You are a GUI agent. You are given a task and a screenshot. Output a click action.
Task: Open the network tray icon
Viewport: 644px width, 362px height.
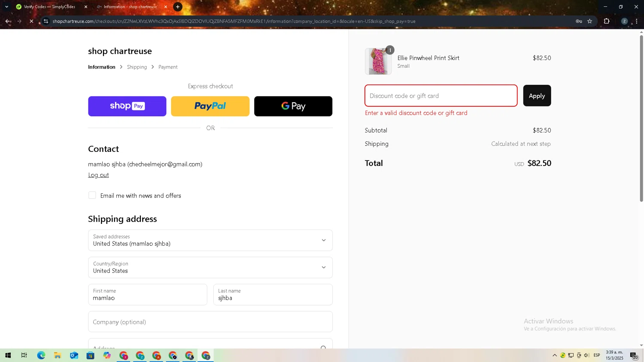tap(571, 355)
